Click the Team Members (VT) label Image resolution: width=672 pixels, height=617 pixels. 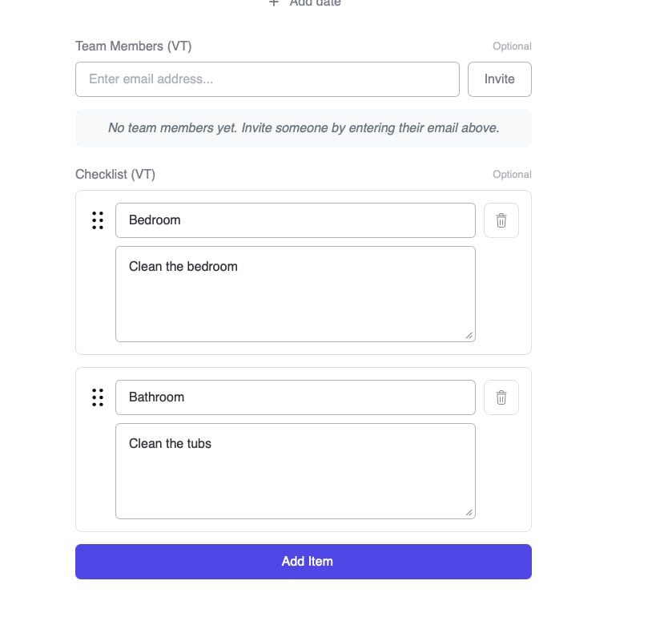coord(133,46)
